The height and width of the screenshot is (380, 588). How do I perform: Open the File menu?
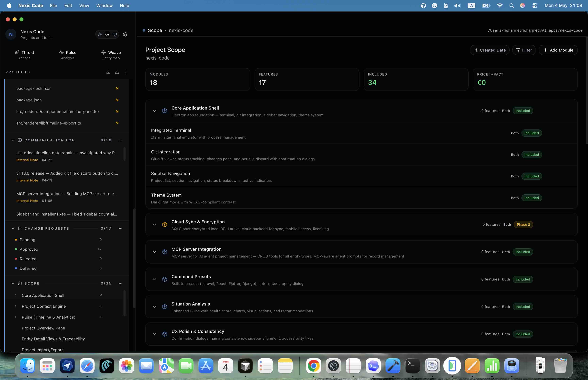(x=53, y=5)
